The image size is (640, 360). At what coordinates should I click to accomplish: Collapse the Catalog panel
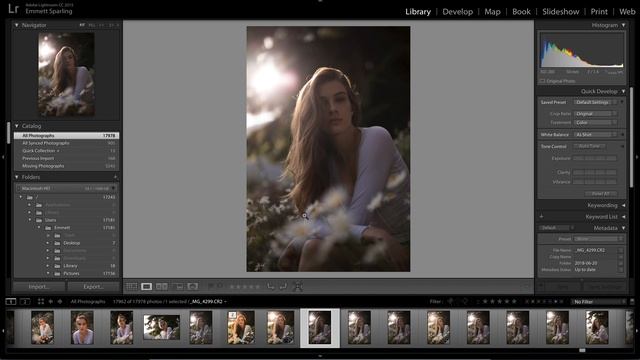[17, 126]
